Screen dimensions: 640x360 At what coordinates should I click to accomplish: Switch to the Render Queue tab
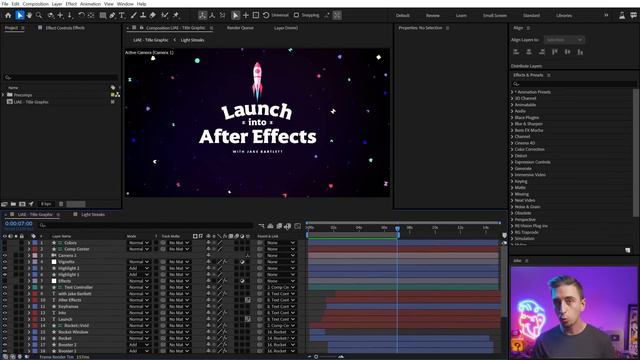240,28
